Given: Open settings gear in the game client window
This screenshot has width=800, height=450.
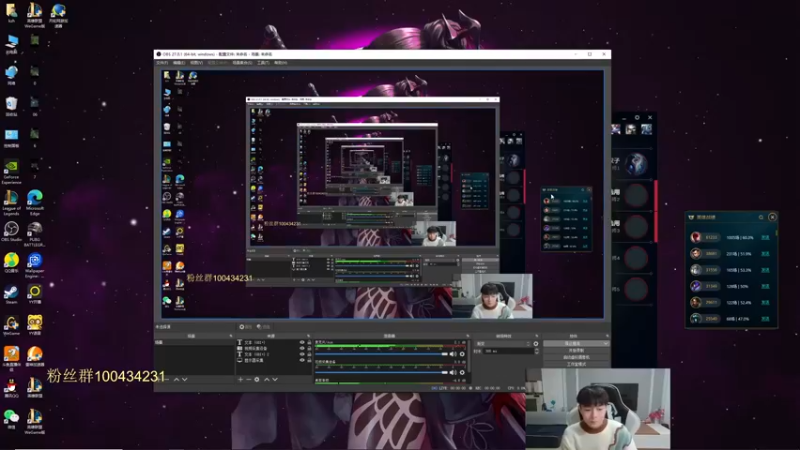Looking at the screenshot, I should 637,117.
